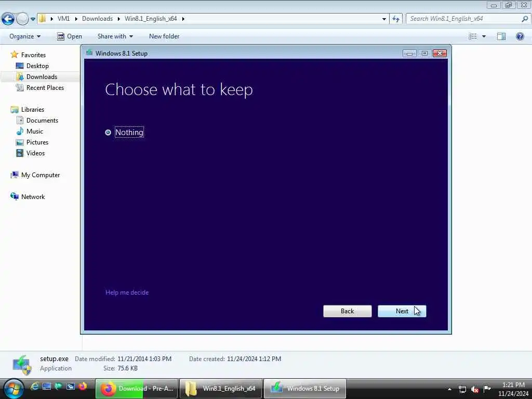Click the Explorer back navigation arrow

8,19
